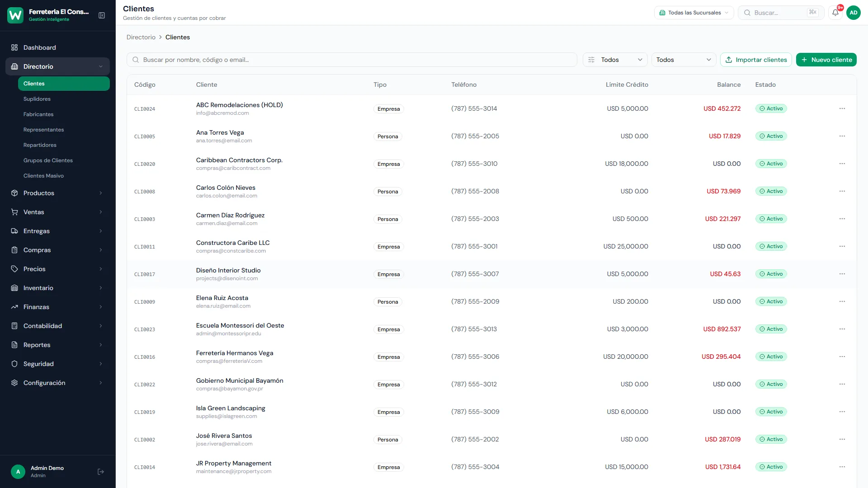Screen dimensions: 868x488
Task: Open the AD user avatar menu
Action: (853, 13)
